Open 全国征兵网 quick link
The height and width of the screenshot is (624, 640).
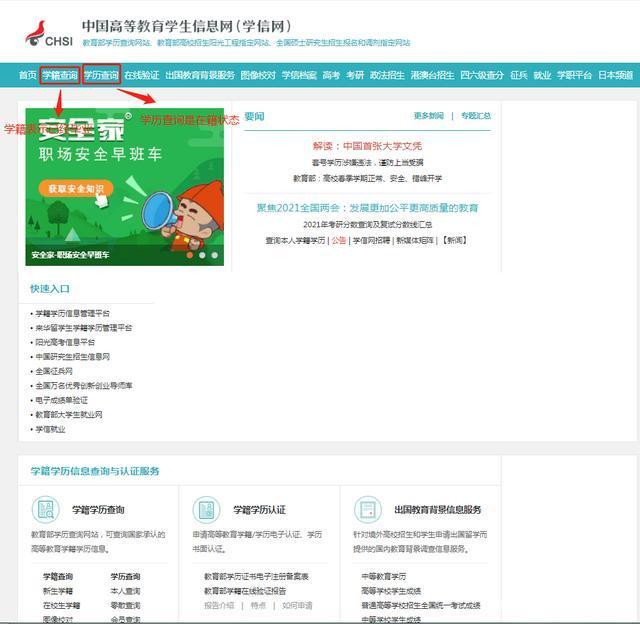pyautogui.click(x=54, y=371)
